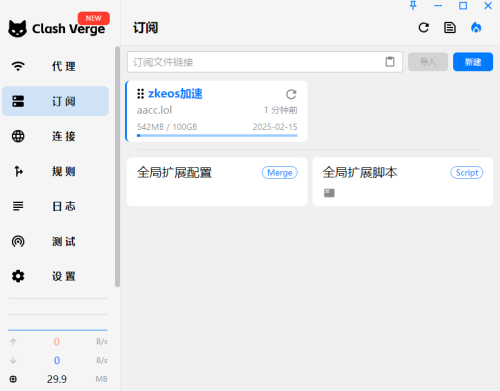This screenshot has width=500, height=391.
Task: Click the blue flame icon in header
Action: pos(476,28)
